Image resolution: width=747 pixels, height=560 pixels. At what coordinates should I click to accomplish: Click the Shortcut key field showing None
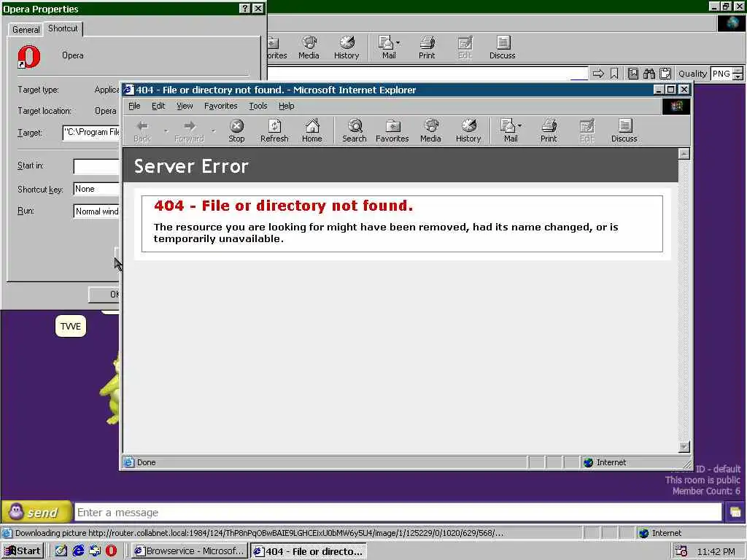coord(97,189)
